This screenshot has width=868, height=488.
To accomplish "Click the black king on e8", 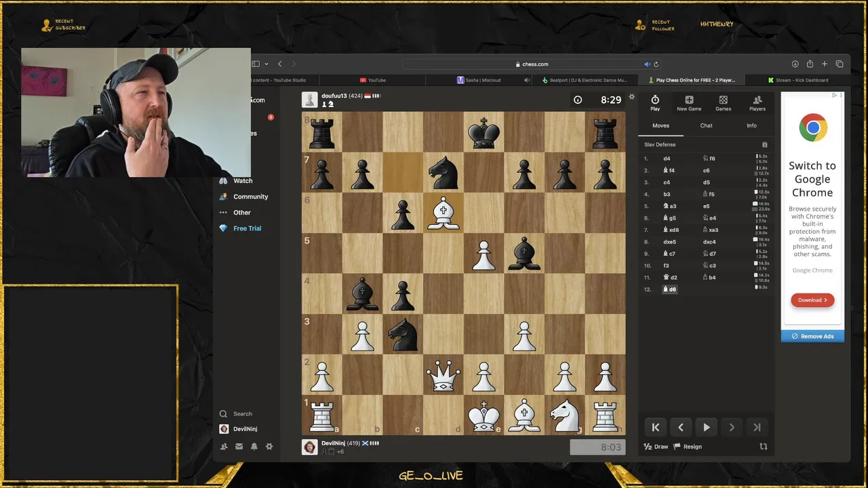I will click(x=484, y=131).
